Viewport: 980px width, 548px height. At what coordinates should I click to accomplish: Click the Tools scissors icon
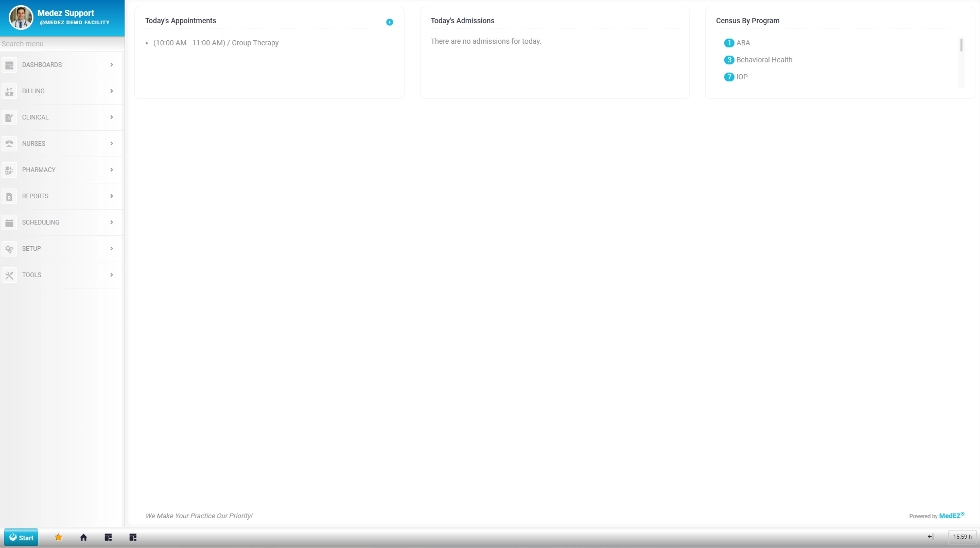(x=9, y=275)
